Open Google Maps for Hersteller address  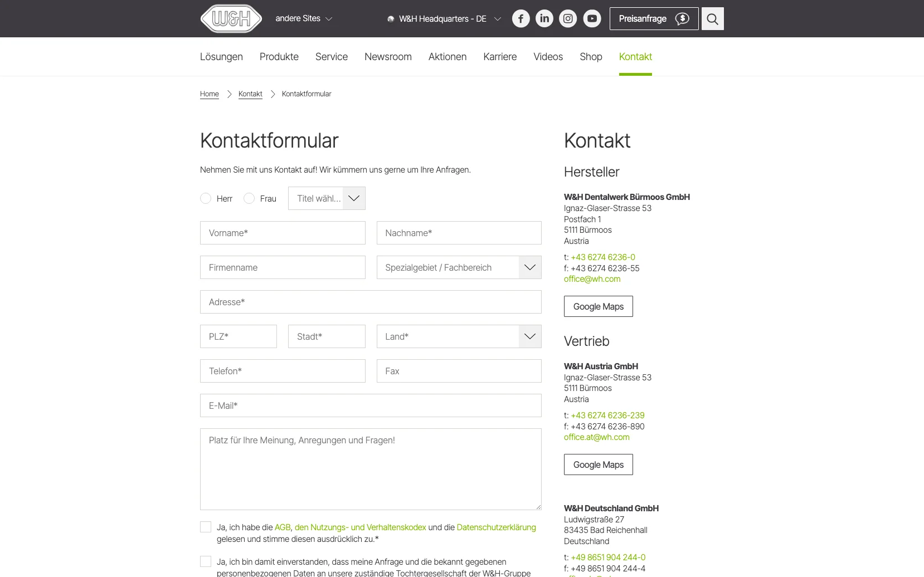point(599,306)
